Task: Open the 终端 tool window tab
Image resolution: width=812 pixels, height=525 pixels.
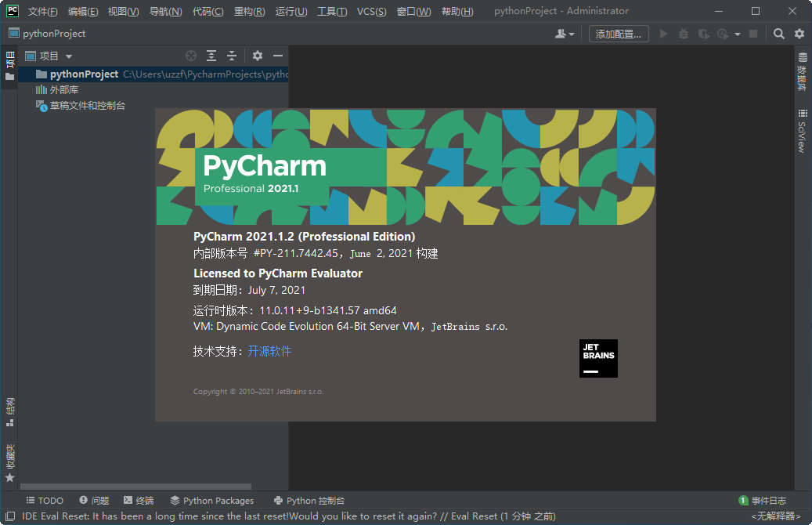Action: pyautogui.click(x=139, y=501)
